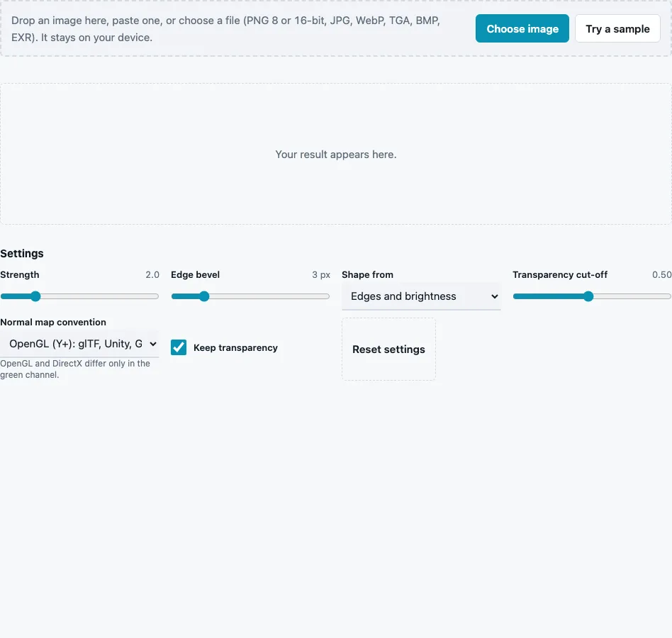Click the Shape from label
The width and height of the screenshot is (672, 638).
point(367,274)
